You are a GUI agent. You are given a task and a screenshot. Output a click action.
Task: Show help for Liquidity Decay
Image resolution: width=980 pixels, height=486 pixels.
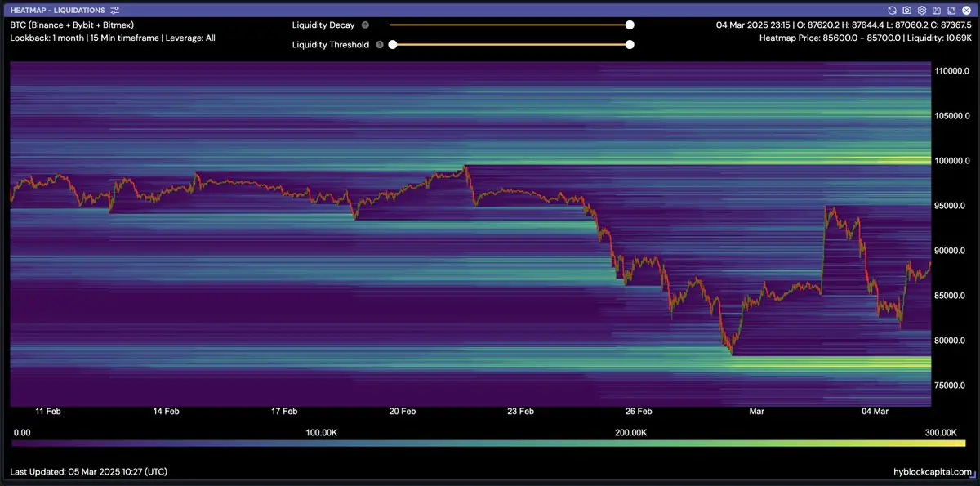(x=365, y=25)
